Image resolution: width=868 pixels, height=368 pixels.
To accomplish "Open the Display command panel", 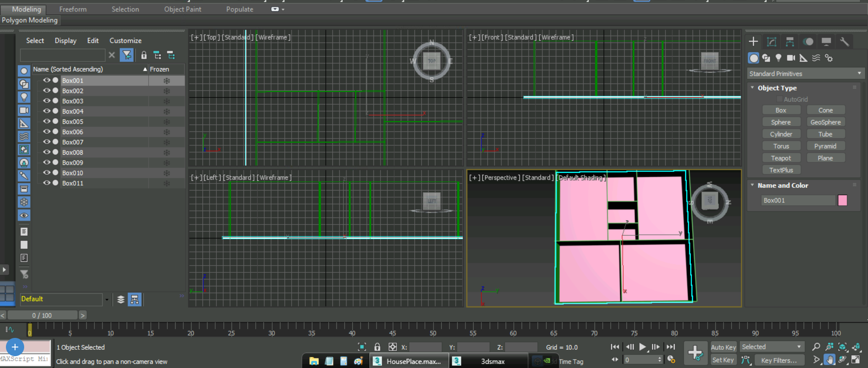I will click(x=826, y=41).
